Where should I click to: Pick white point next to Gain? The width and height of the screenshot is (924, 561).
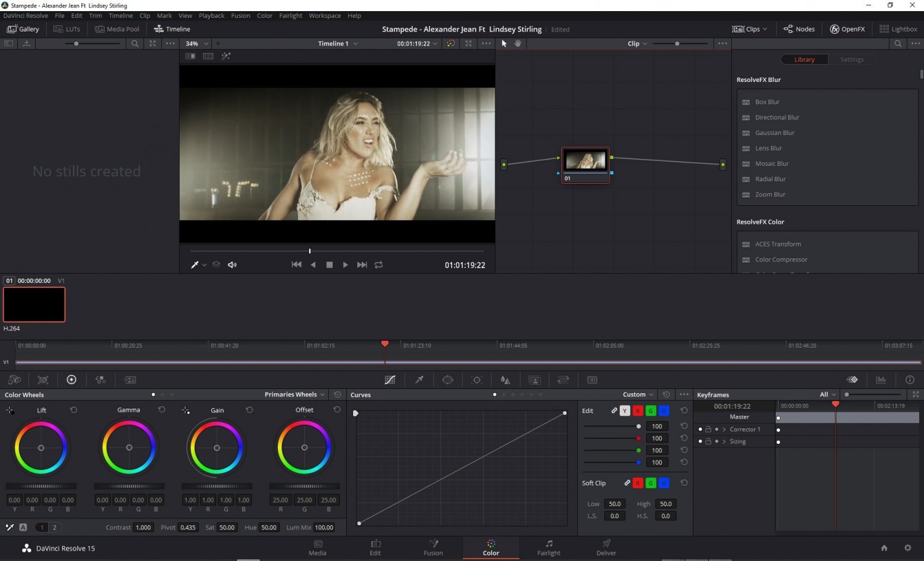pos(185,411)
